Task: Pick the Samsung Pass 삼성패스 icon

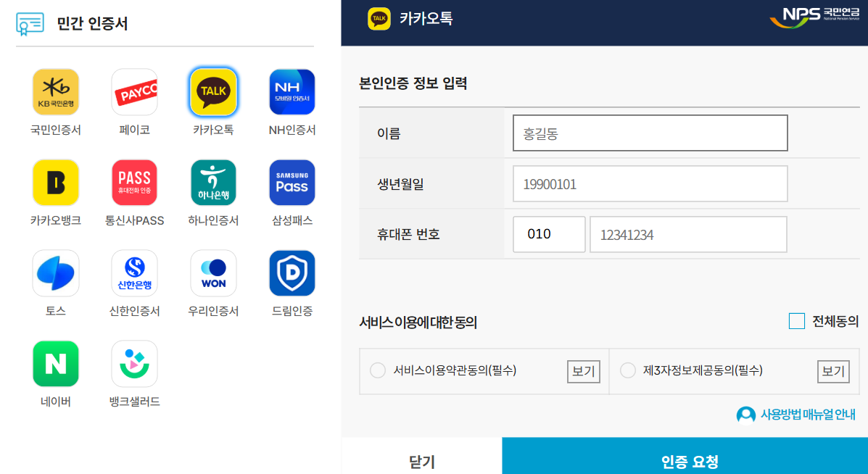Action: coord(292,183)
